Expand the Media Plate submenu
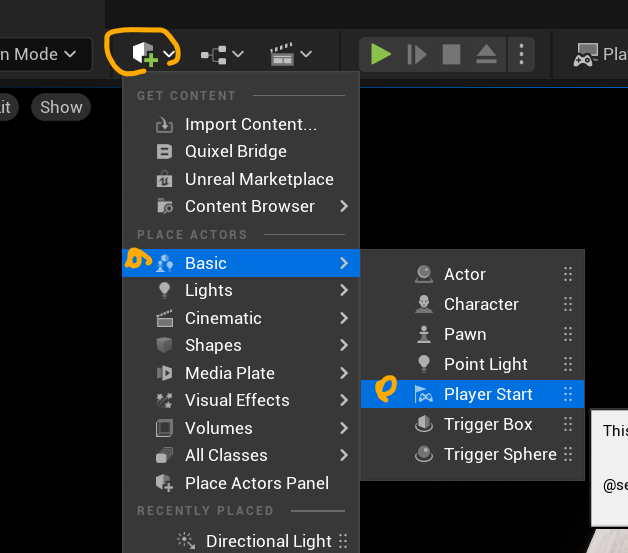628x553 pixels. pos(241,373)
